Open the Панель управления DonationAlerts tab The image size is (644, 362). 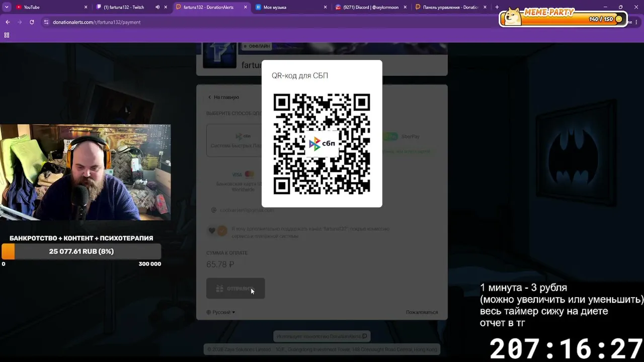click(451, 7)
